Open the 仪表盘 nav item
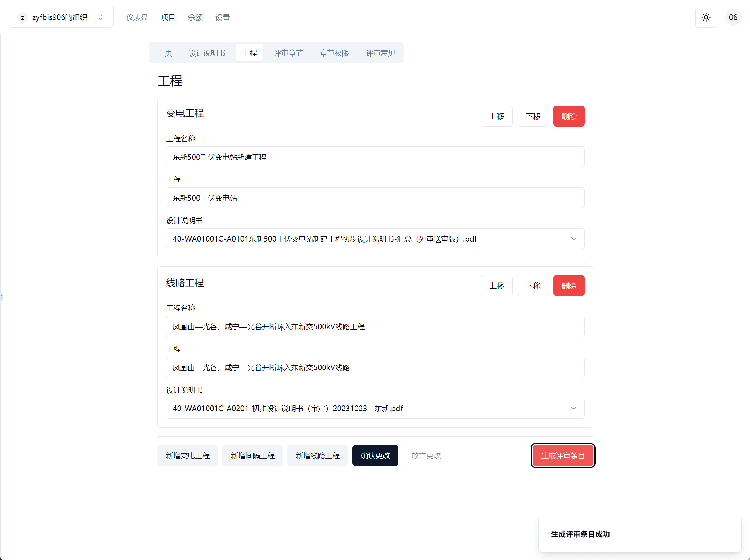 click(x=137, y=17)
